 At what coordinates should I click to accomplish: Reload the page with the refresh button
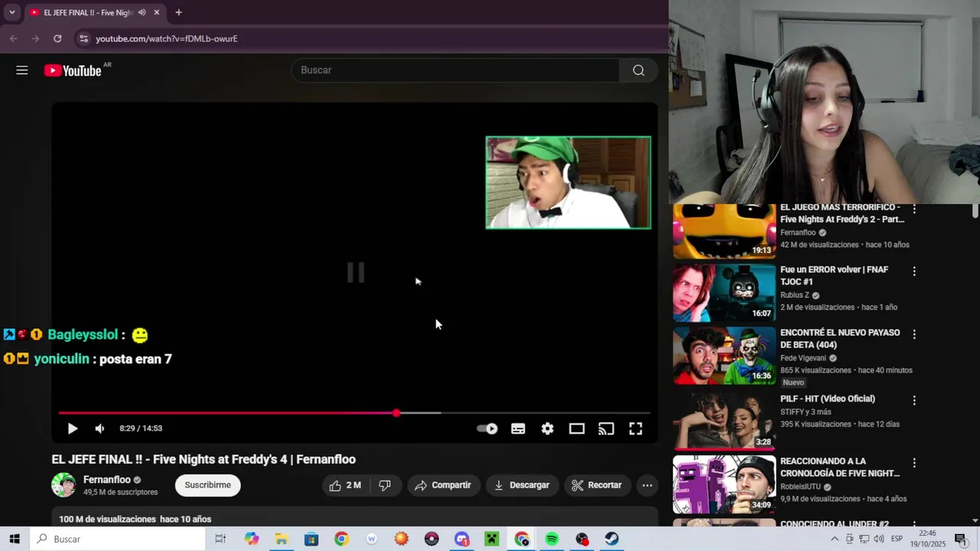(57, 38)
